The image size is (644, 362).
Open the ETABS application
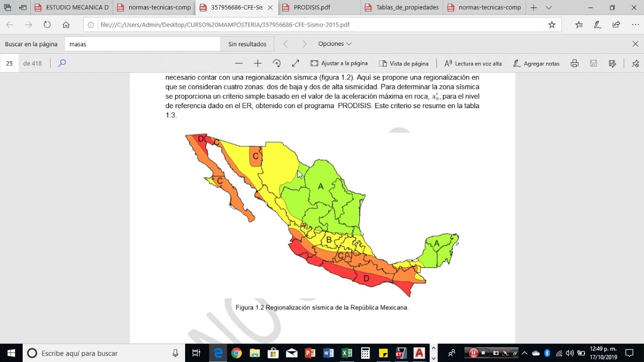coord(401,353)
